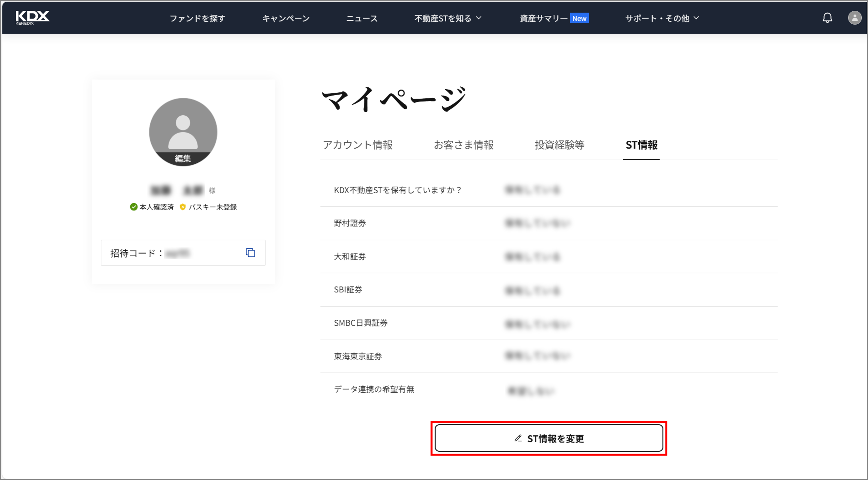Viewport: 868px width, 480px height.
Task: Click the パスキー未登録 shield icon
Action: (x=183, y=207)
